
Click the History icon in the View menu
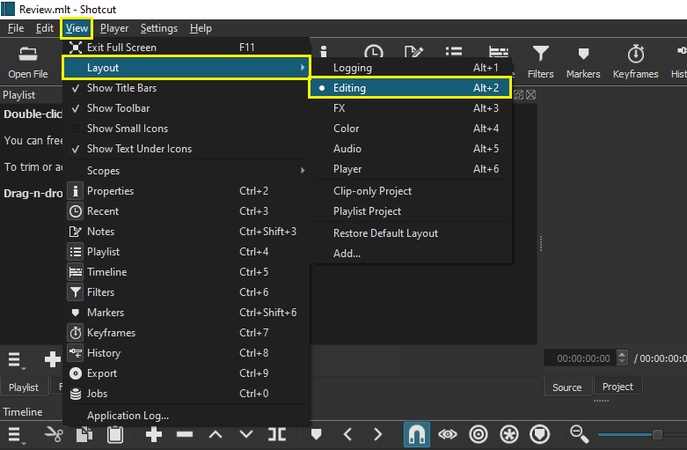[75, 353]
